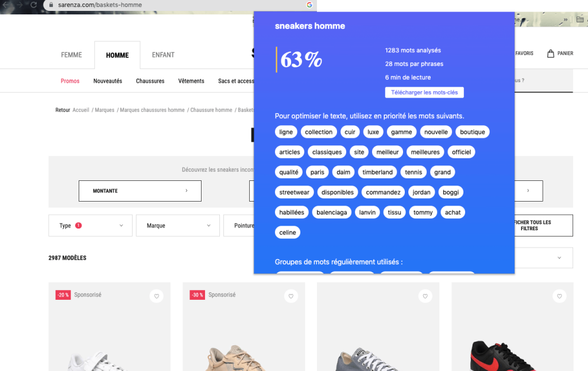Click the 63 % optimization score
Screen dimensions: 588x371
point(301,60)
